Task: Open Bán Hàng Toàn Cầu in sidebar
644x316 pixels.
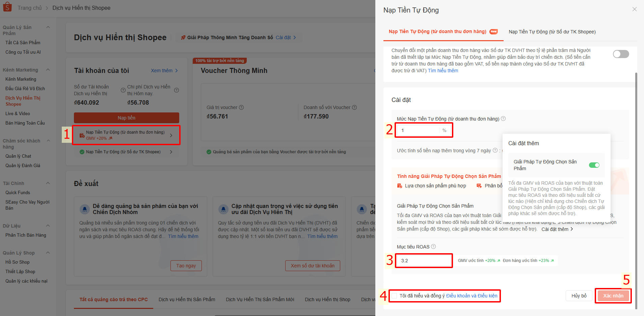Action: click(x=25, y=123)
